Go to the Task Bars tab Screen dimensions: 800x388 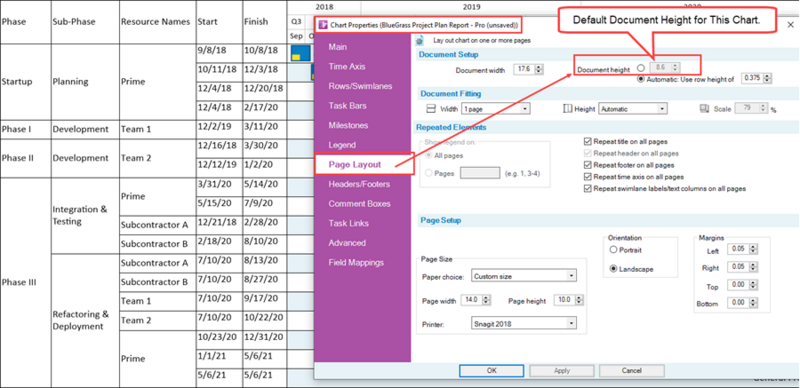[347, 106]
